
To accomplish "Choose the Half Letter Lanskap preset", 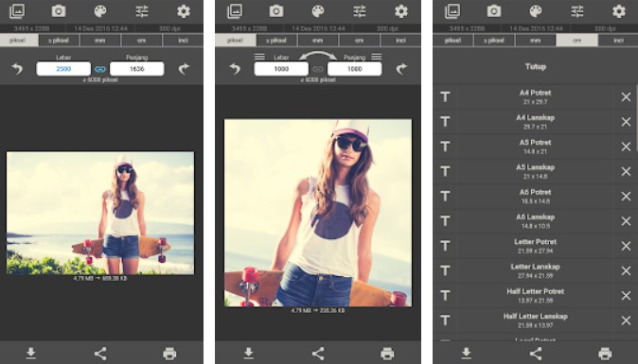I will pos(536,321).
